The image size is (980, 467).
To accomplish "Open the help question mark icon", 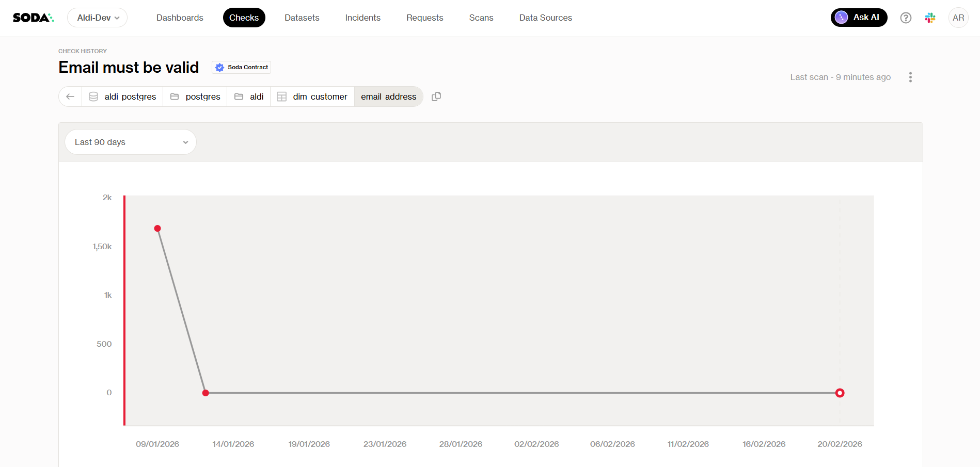I will tap(905, 18).
